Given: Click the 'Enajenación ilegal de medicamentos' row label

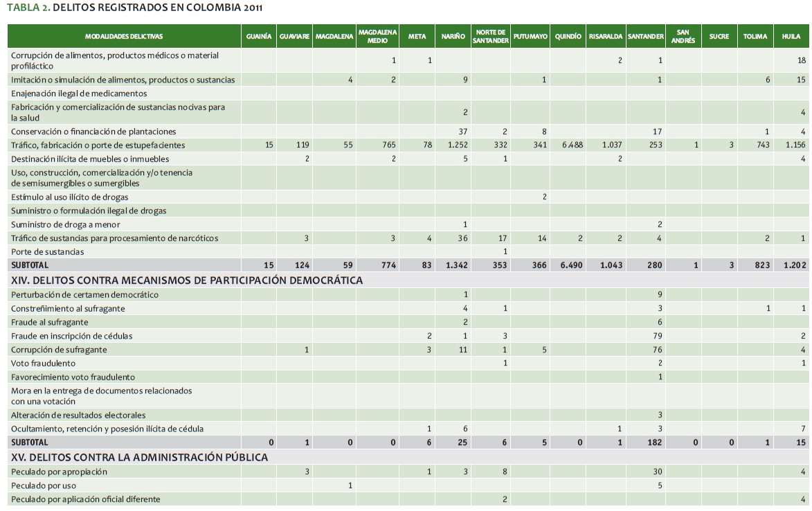Looking at the screenshot, I should pyautogui.click(x=79, y=93).
